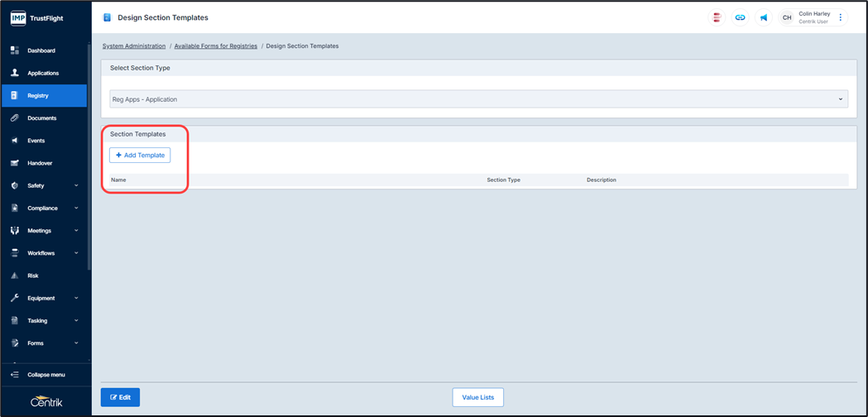
Task: Click the red database icon in header
Action: (717, 17)
